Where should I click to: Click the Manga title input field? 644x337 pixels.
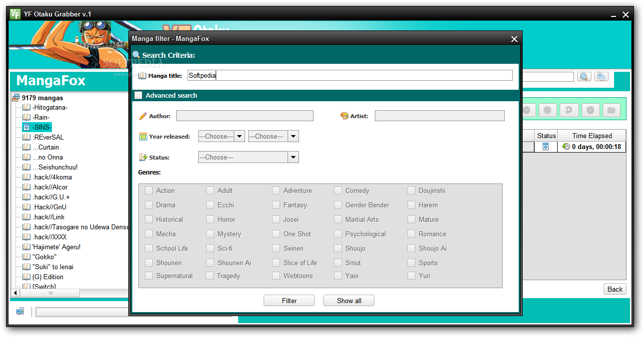click(x=350, y=75)
